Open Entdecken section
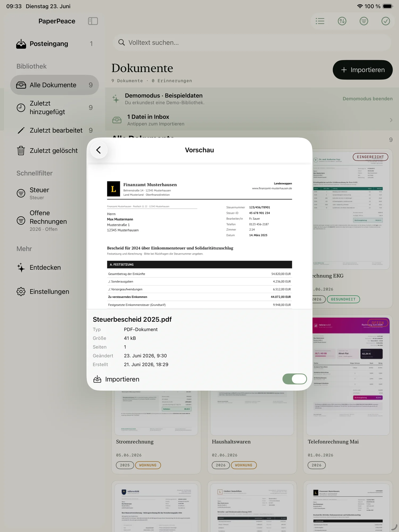 point(55,267)
